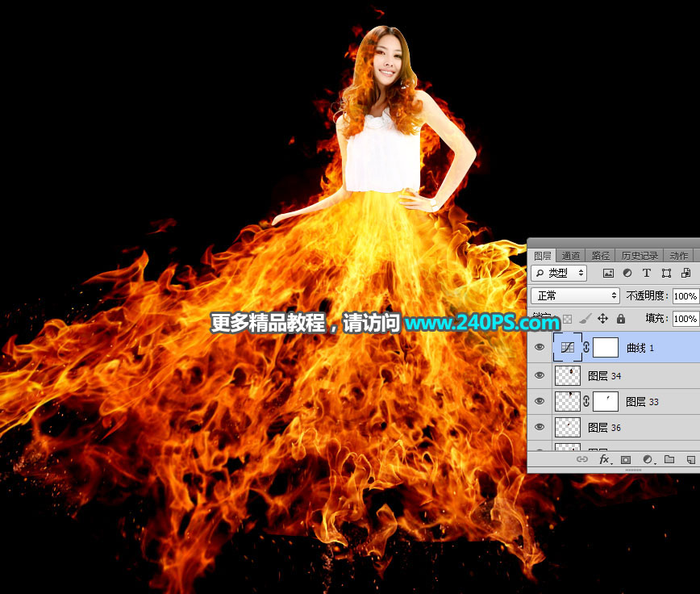The height and width of the screenshot is (594, 700).
Task: Open the 动作 (Actions) tab
Action: pyautogui.click(x=678, y=256)
